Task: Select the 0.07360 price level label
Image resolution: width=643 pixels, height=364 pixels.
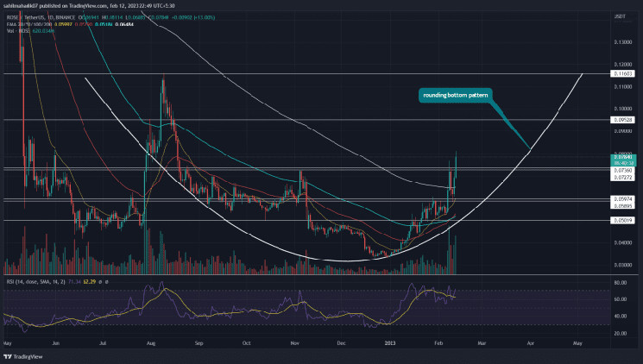Action: pyautogui.click(x=623, y=170)
